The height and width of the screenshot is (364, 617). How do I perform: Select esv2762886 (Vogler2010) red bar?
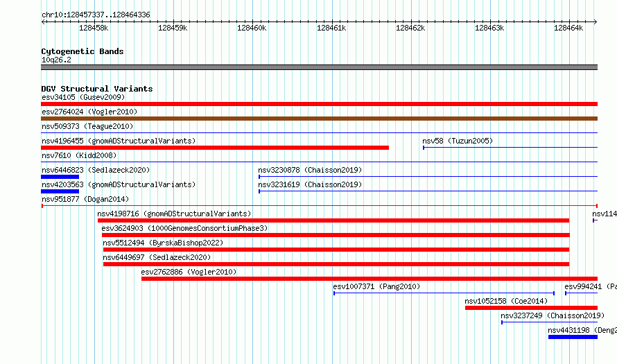[370, 279]
